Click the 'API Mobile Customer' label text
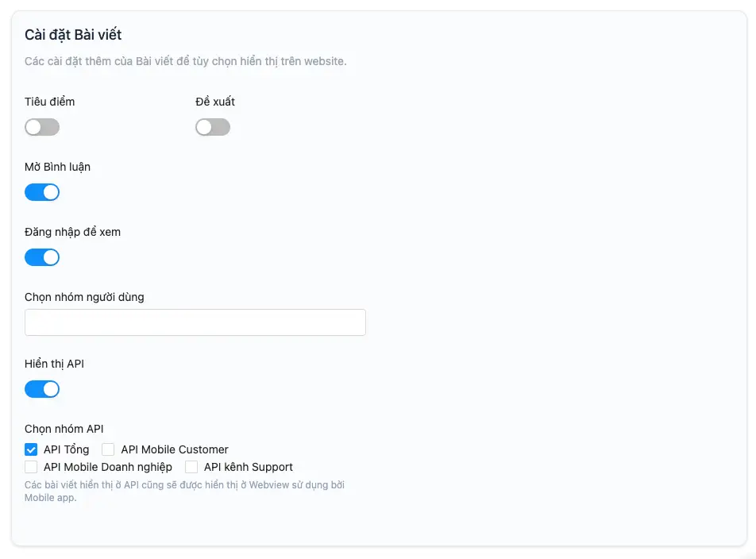 (175, 449)
